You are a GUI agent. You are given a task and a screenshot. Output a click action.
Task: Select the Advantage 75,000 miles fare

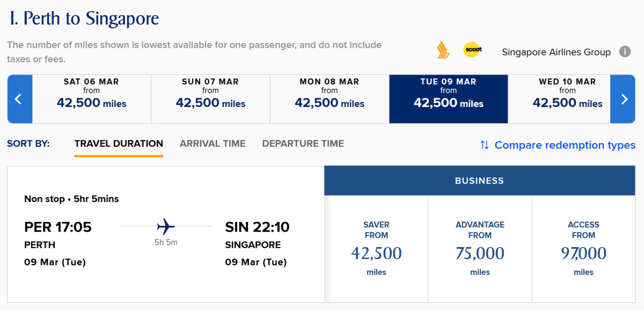(x=480, y=248)
